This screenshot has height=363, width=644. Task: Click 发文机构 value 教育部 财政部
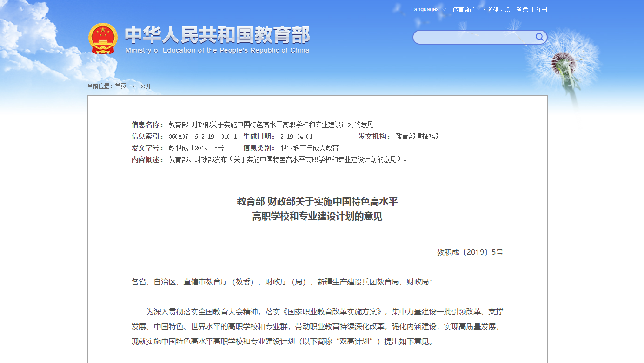pyautogui.click(x=417, y=136)
